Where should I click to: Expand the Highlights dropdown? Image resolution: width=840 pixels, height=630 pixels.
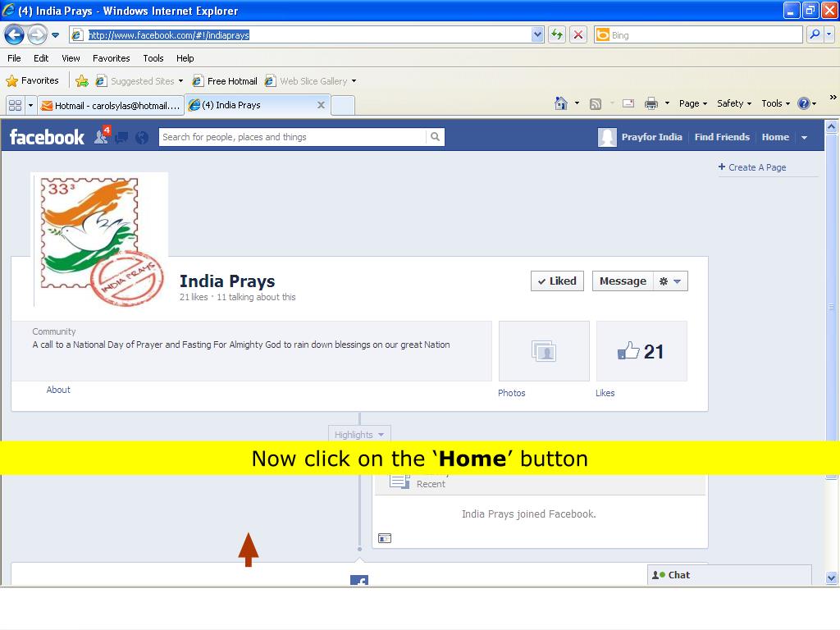point(359,434)
